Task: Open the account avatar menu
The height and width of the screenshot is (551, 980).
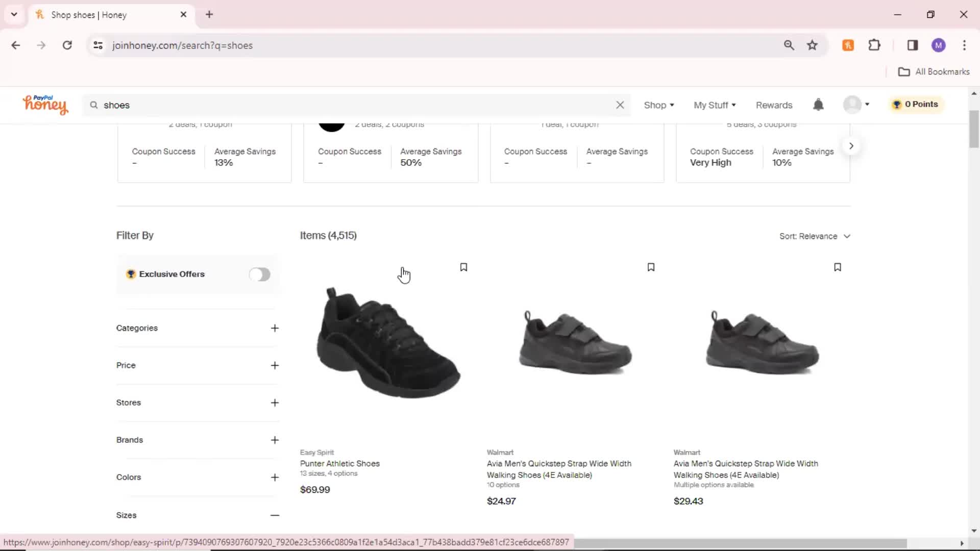Action: pos(856,105)
